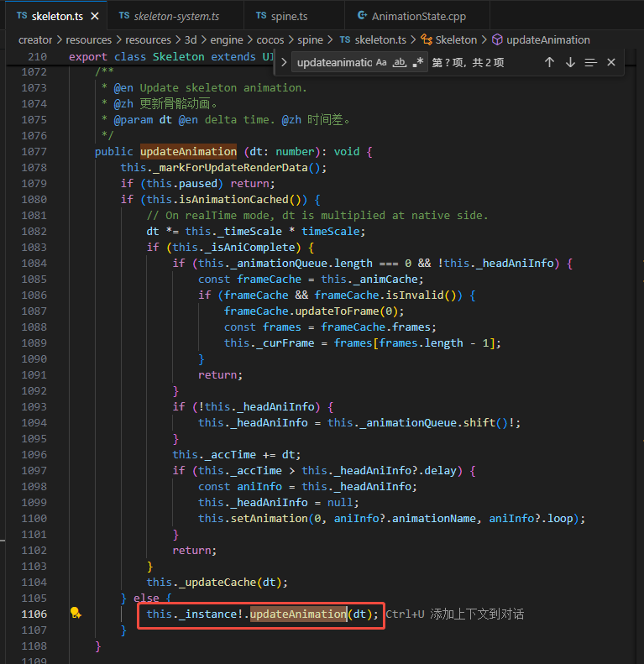Close the find widget
Image resolution: width=644 pixels, height=664 pixels.
(x=611, y=62)
